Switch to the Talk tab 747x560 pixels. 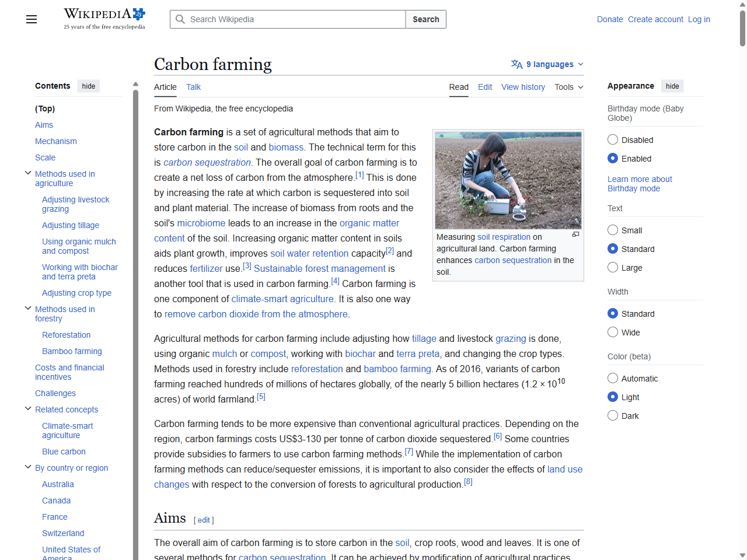193,87
